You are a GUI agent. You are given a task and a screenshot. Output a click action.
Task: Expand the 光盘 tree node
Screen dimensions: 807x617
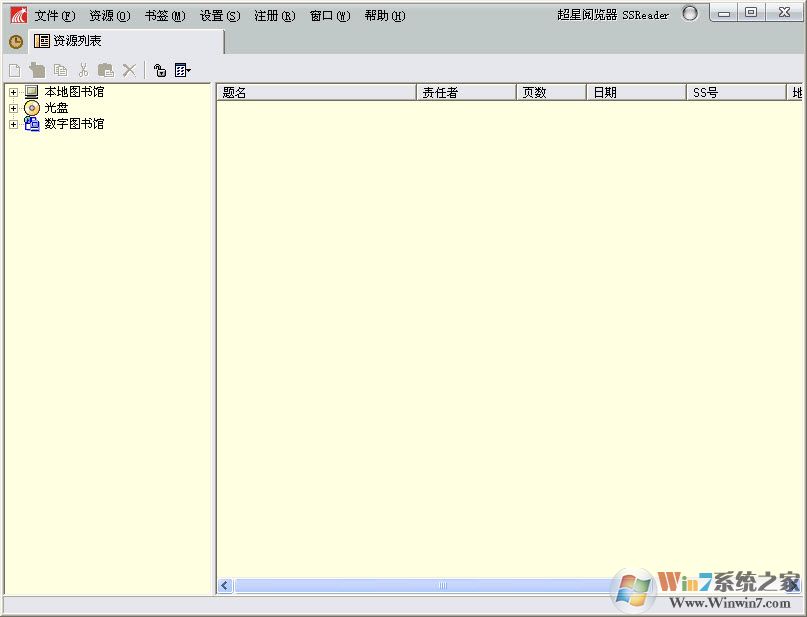tap(11, 107)
